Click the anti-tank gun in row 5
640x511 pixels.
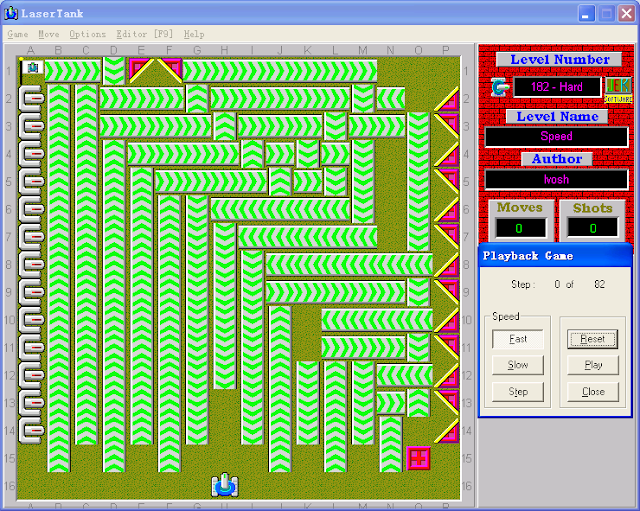click(x=31, y=182)
